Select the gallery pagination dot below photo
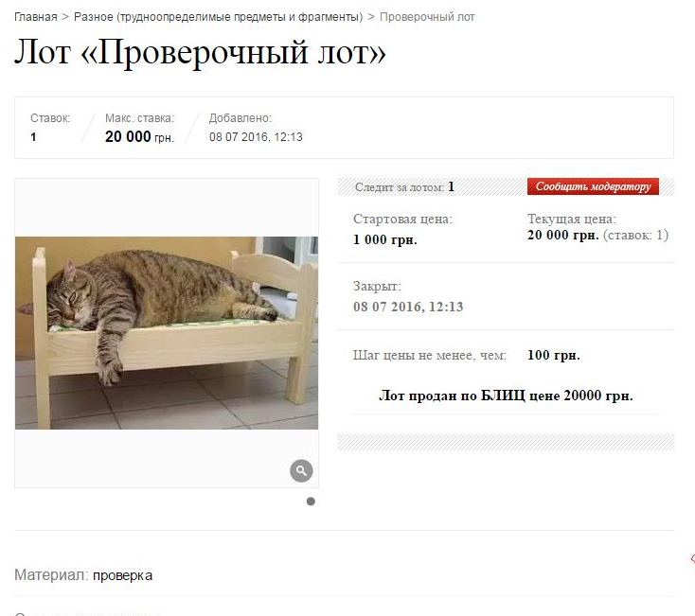The height and width of the screenshot is (616, 695). coord(311,502)
